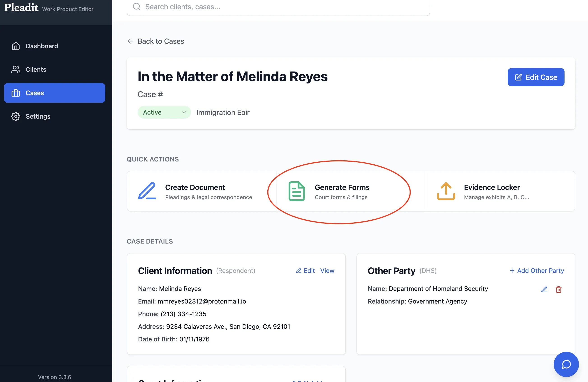Click address 9234 Calaveras Ave. text
Viewport: 588px width, 382px height.
coord(228,327)
